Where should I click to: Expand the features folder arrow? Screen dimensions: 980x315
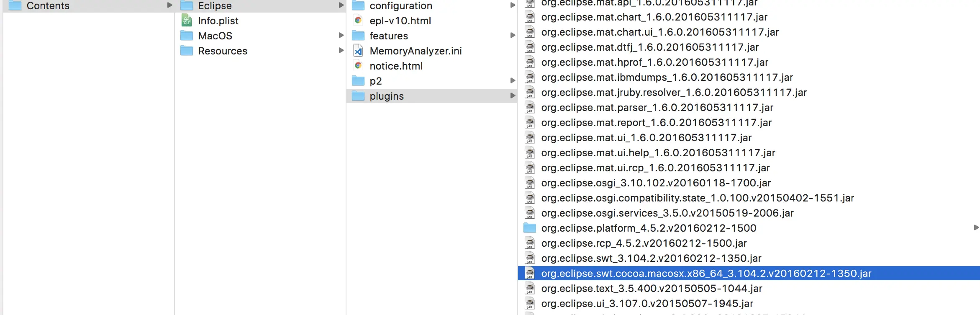click(x=513, y=35)
